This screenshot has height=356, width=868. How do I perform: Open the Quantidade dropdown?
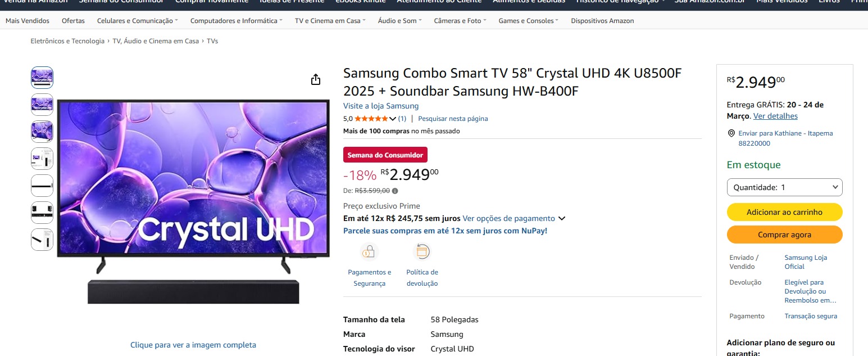pyautogui.click(x=784, y=187)
